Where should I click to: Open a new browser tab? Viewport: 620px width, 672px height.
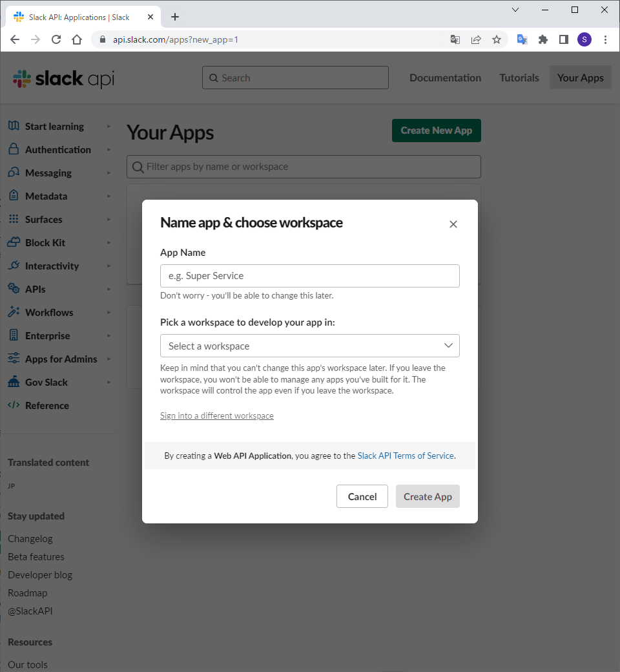point(175,17)
